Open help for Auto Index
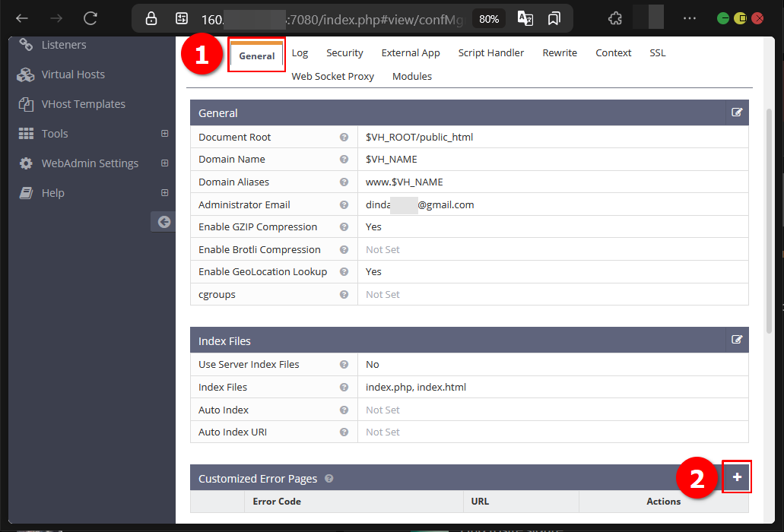The height and width of the screenshot is (532, 784). [344, 410]
